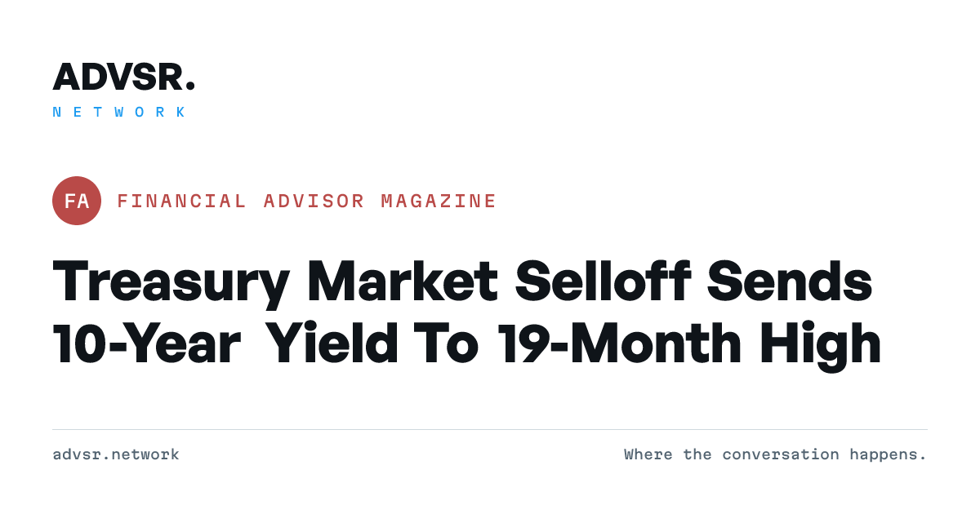Image resolution: width=980 pixels, height=514 pixels.
Task: Click the 'Where the conversation happens.' tagline
Action: [x=775, y=454]
